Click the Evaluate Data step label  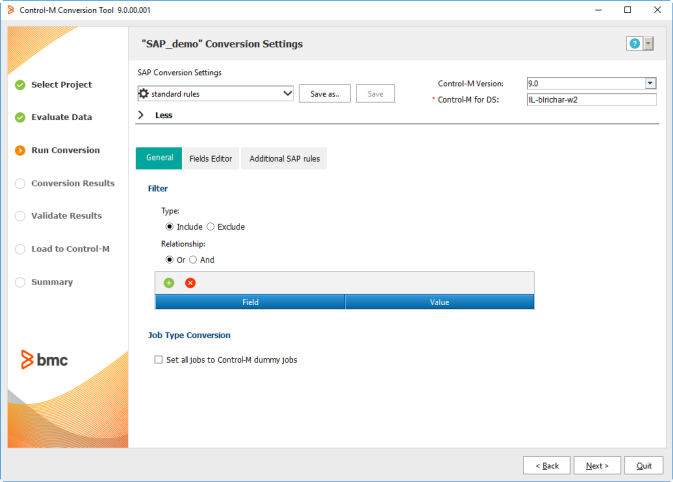point(61,117)
